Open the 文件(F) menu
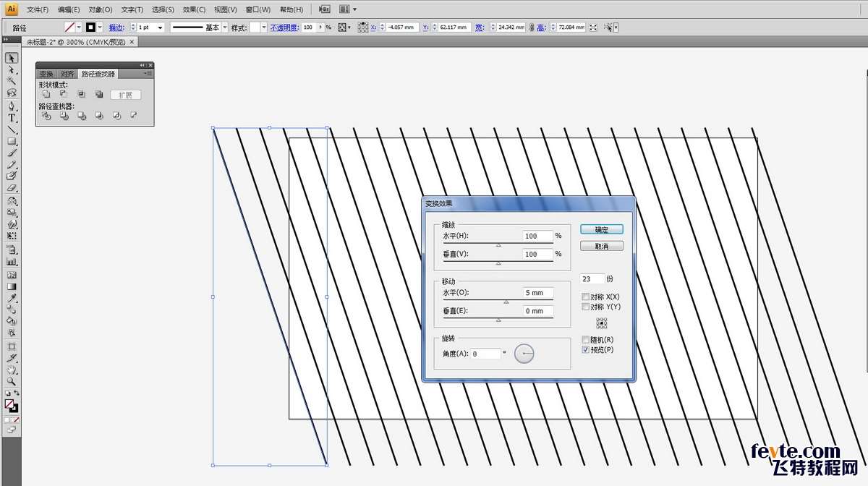Image resolution: width=868 pixels, height=486 pixels. [38, 9]
